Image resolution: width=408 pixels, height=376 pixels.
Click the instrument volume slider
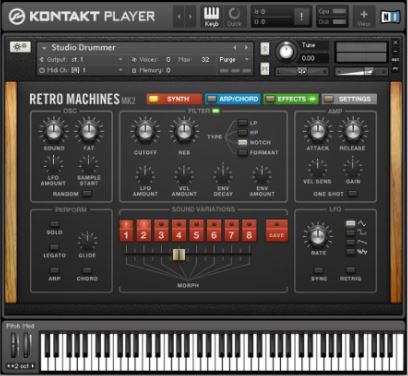click(361, 71)
